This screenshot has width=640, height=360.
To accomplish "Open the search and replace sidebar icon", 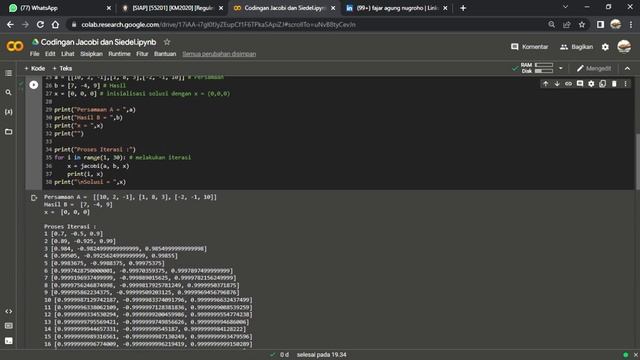I will pyautogui.click(x=9, y=93).
